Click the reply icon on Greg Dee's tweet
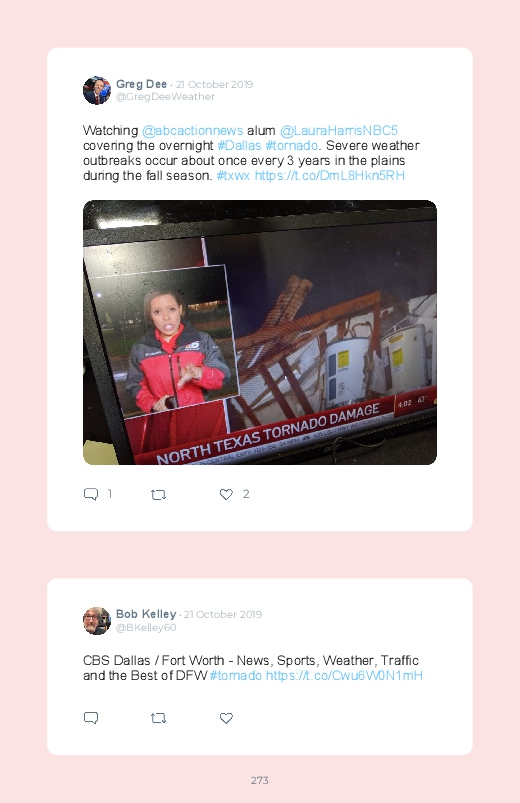The height and width of the screenshot is (803, 520). pos(91,494)
